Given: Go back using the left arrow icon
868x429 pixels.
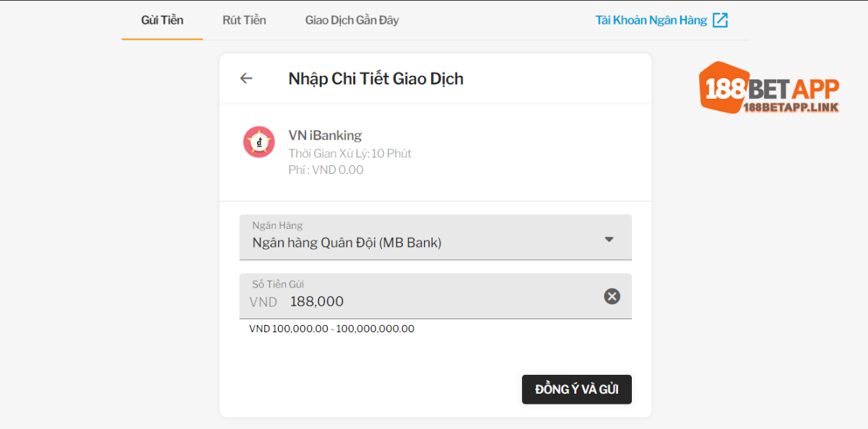Looking at the screenshot, I should [x=246, y=78].
